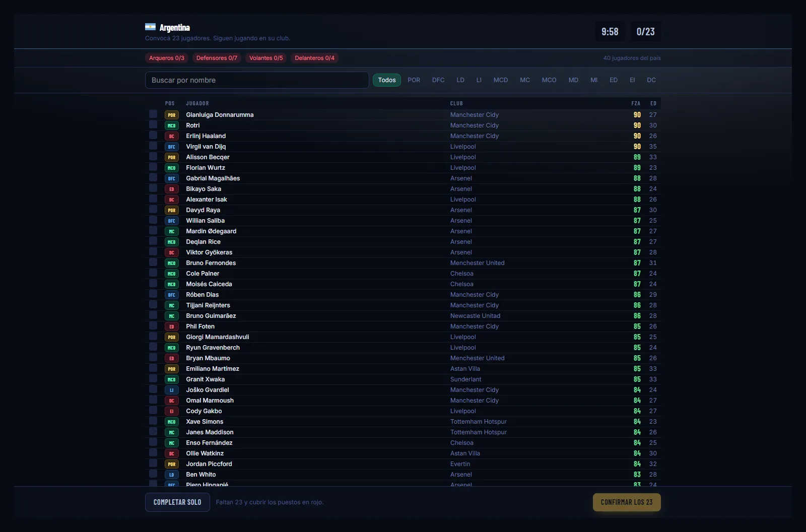The height and width of the screenshot is (532, 806).
Task: Click the Volantes 0/5 chip
Action: pos(266,58)
